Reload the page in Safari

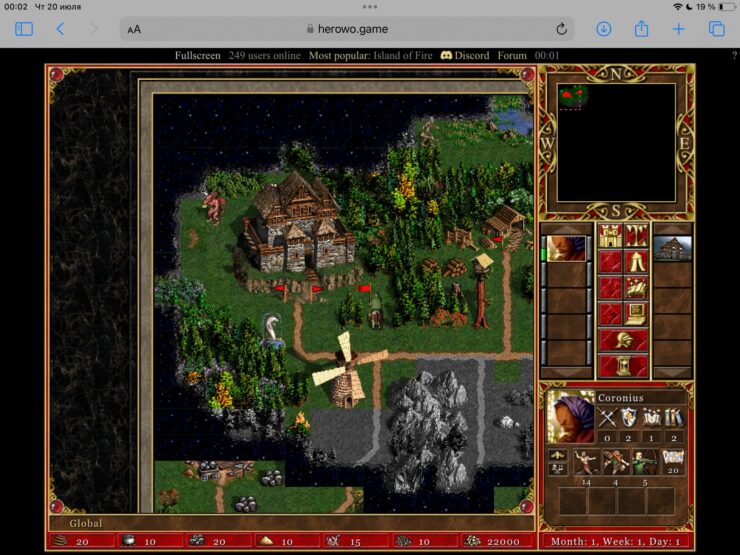561,29
